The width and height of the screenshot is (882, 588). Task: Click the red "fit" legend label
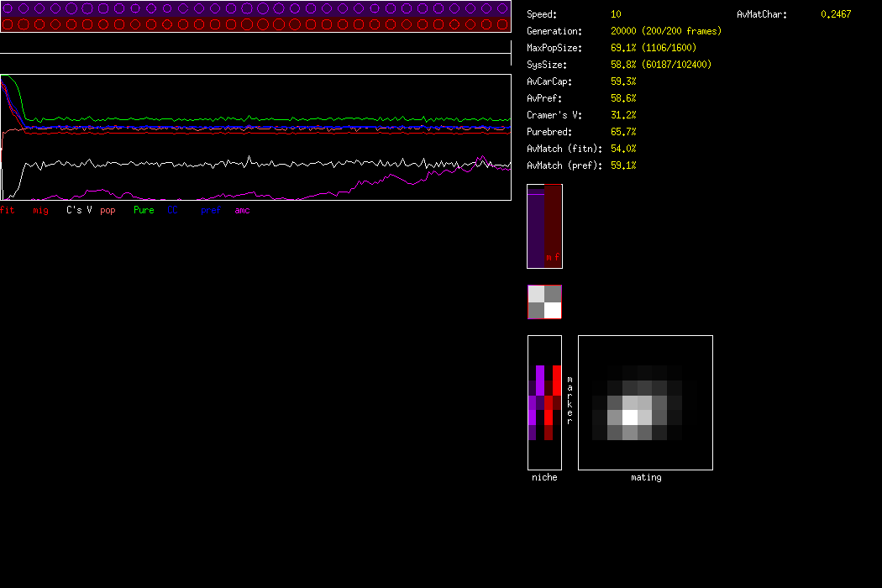click(x=8, y=210)
